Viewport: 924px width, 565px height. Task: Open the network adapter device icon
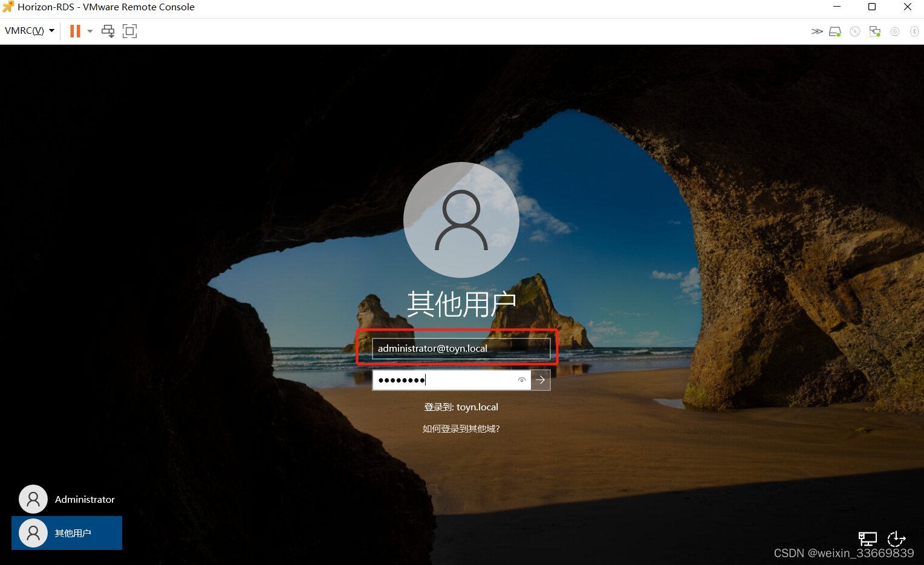[875, 31]
